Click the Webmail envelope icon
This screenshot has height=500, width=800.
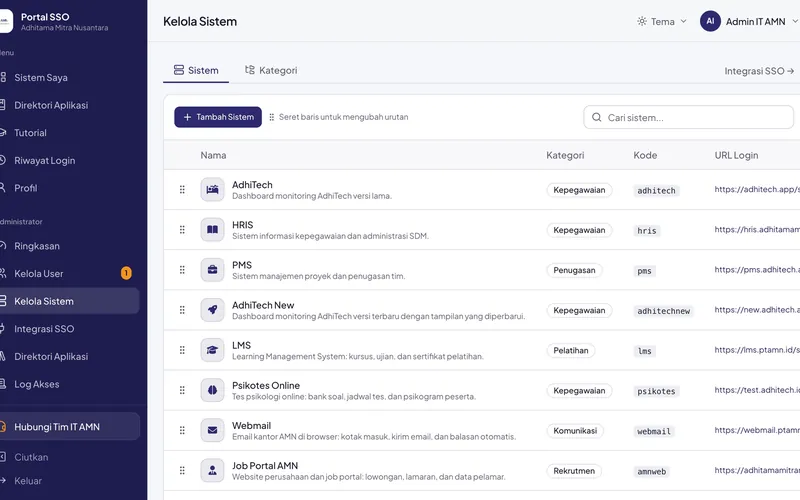tap(212, 431)
